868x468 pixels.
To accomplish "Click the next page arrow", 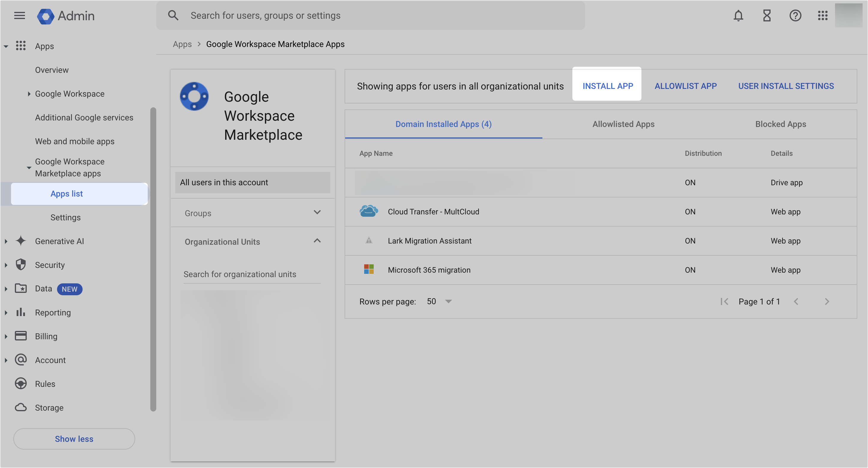I will click(827, 301).
